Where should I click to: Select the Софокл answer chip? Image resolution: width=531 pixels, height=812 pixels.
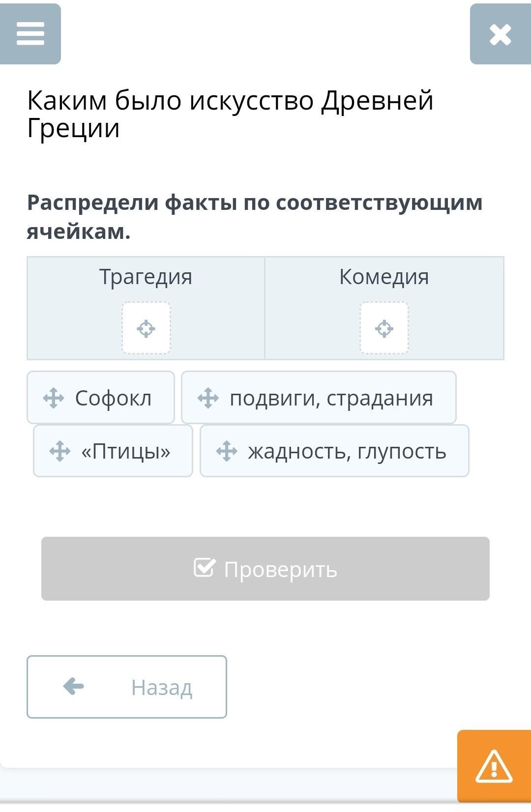pyautogui.click(x=113, y=398)
